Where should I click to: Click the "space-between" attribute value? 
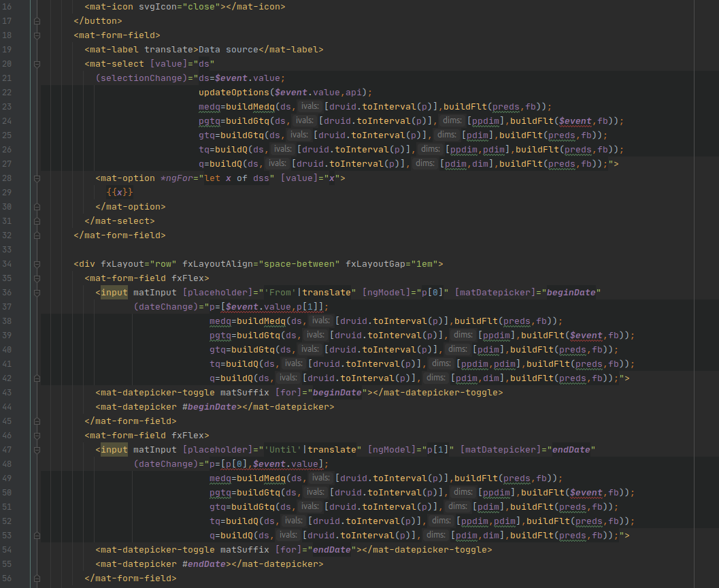point(299,264)
